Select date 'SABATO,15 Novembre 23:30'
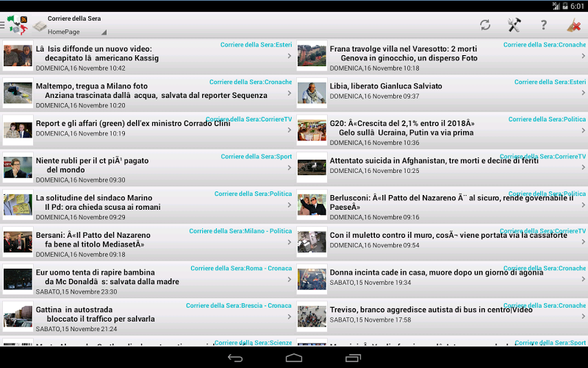The image size is (588, 368). tap(76, 291)
